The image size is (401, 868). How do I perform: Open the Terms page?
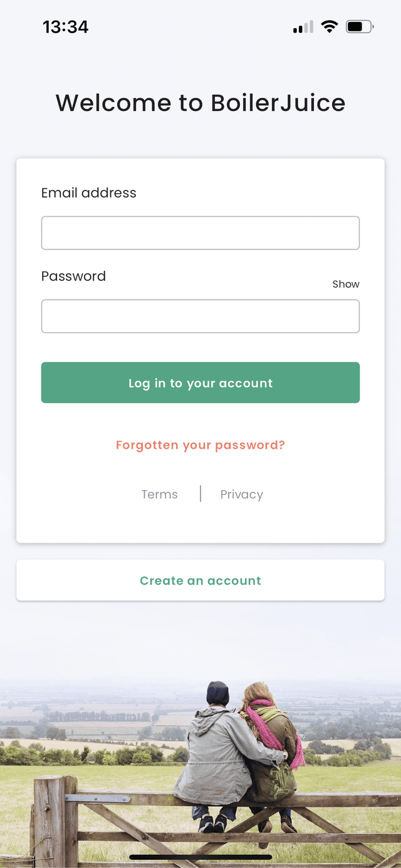tap(159, 494)
